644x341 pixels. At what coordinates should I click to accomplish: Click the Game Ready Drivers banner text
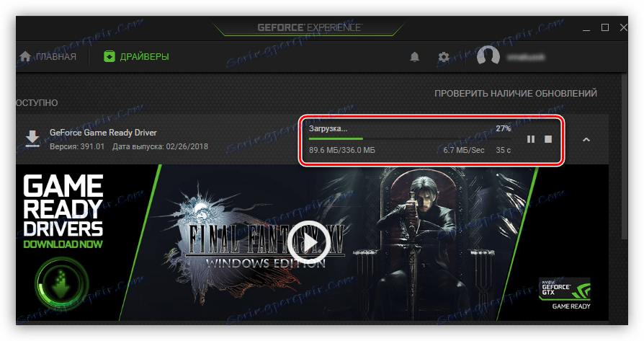(x=63, y=211)
